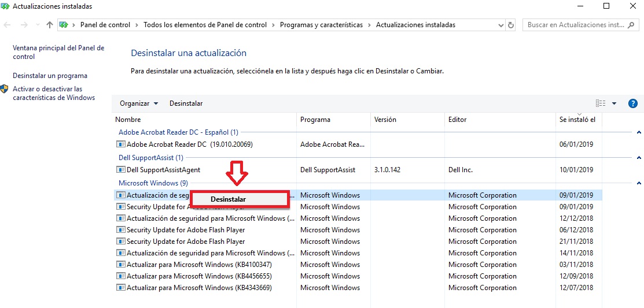Image resolution: width=644 pixels, height=308 pixels.
Task: Click the shield icon beside Activar características
Action: pyautogui.click(x=5, y=89)
